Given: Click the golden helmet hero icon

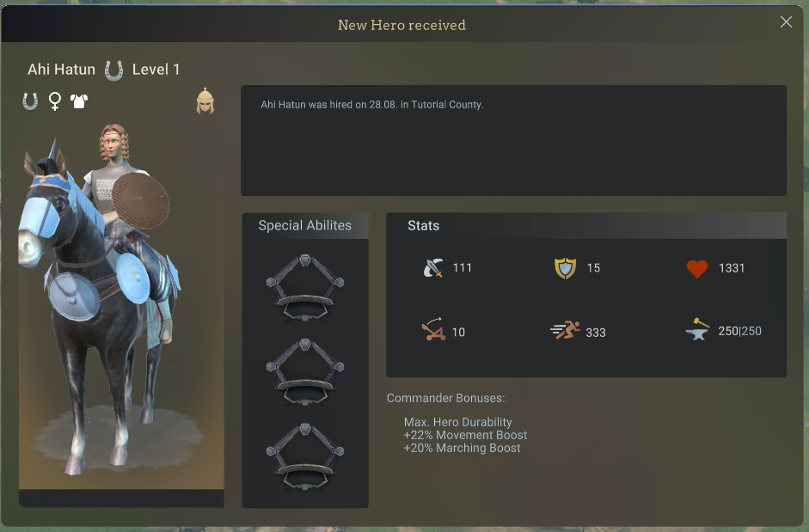Looking at the screenshot, I should point(205,101).
